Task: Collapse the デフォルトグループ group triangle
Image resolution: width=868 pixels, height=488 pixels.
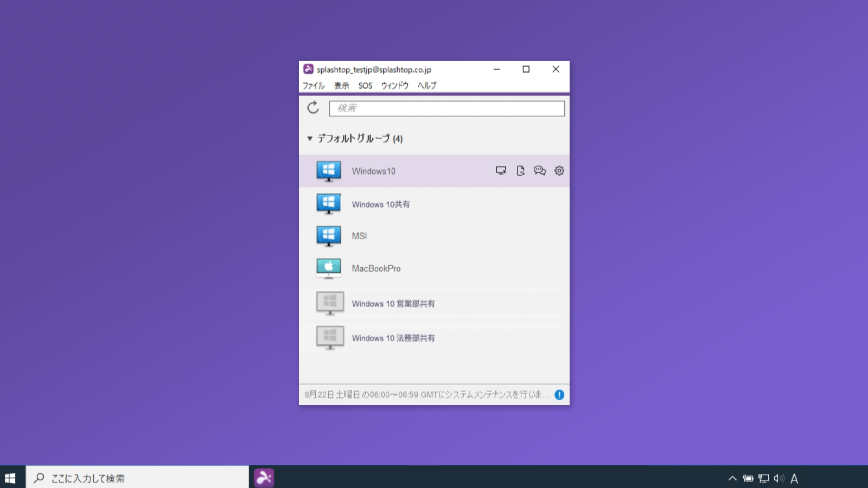Action: pyautogui.click(x=310, y=139)
